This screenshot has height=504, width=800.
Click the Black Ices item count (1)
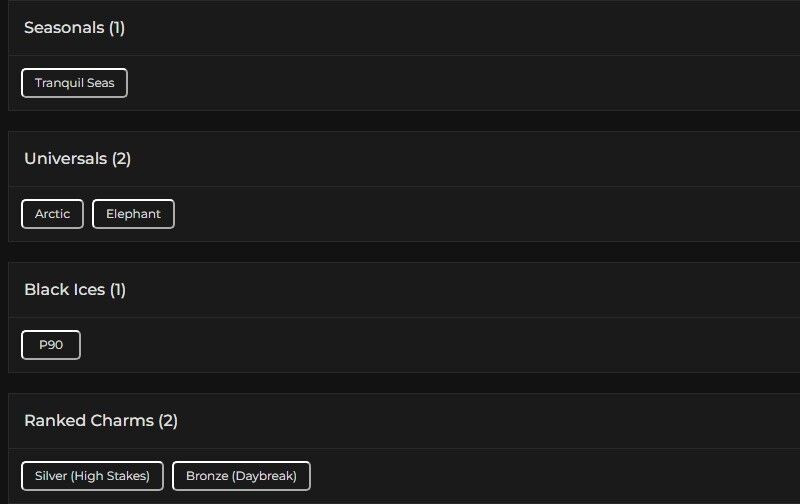pyautogui.click(x=118, y=290)
